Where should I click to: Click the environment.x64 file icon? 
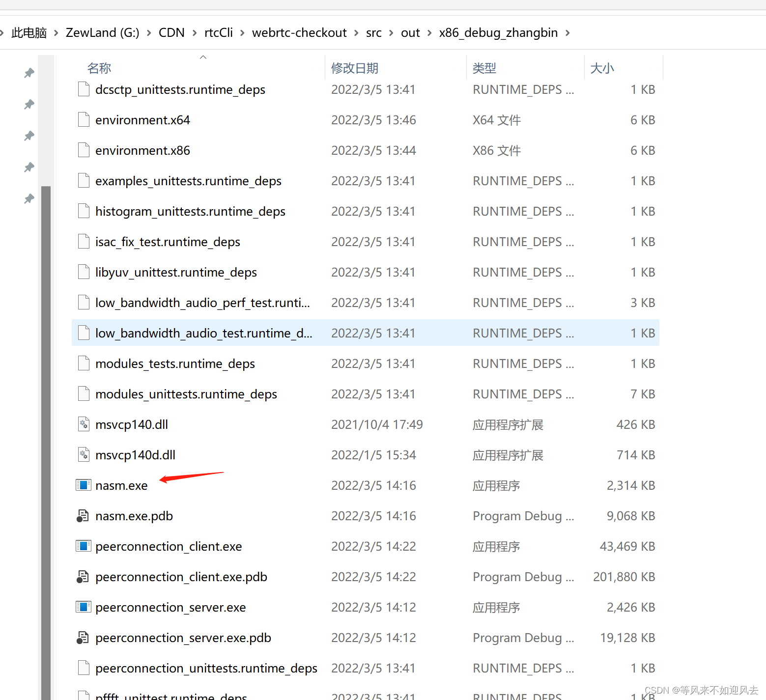(84, 120)
